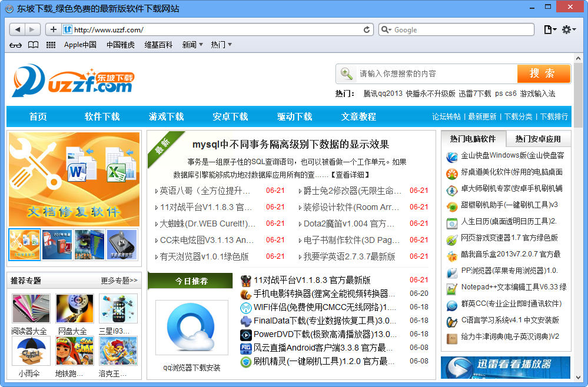Screen dimensions: 588x387
Task: Open the 首页 navigation tab
Action: (38, 117)
